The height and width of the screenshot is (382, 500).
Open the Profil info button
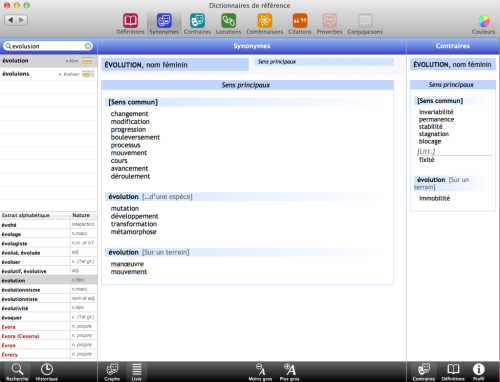coord(478,372)
